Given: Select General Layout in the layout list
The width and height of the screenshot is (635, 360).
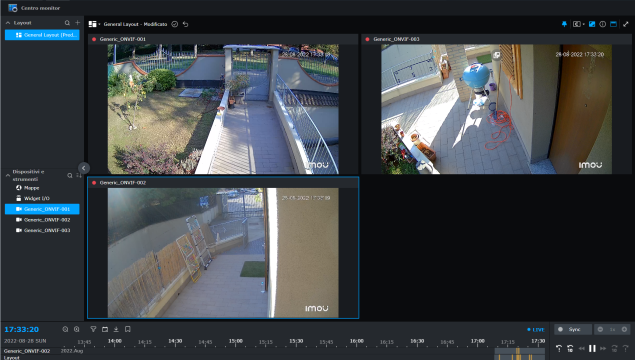Looking at the screenshot, I should pos(42,35).
